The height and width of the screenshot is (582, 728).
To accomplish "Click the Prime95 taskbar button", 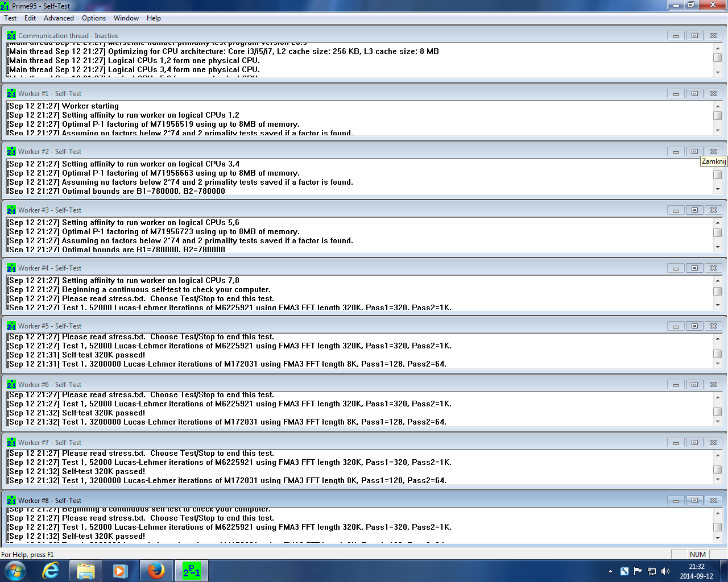I will 192,571.
